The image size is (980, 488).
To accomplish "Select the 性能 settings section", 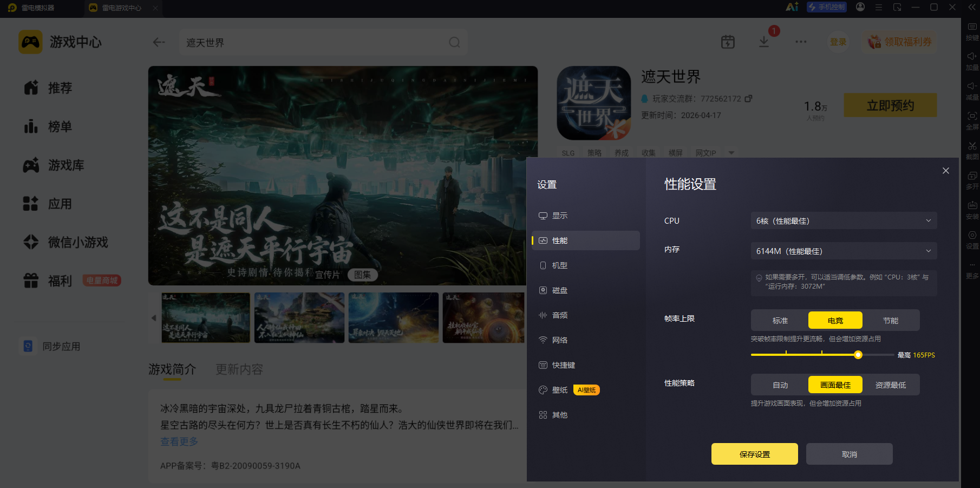I will (585, 240).
